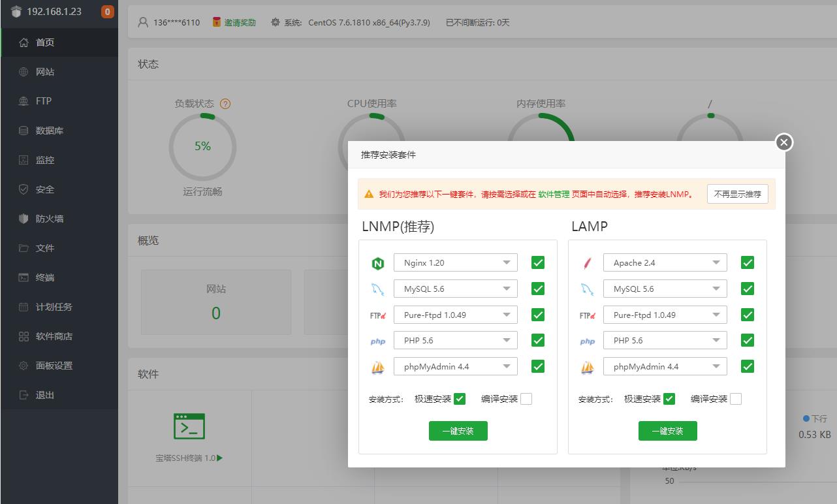Click the MySQL dolphin icon in LNMP
Viewport: 837px width, 504px height.
point(377,289)
